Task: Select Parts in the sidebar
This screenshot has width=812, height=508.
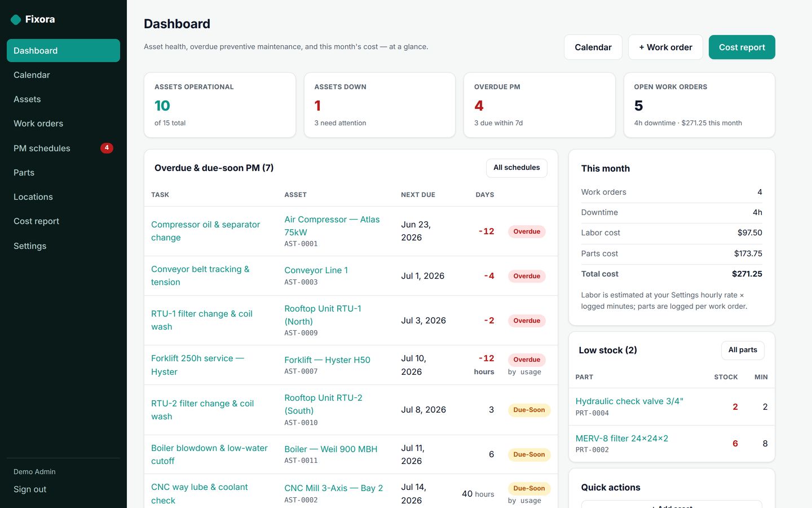Action: 63,172
